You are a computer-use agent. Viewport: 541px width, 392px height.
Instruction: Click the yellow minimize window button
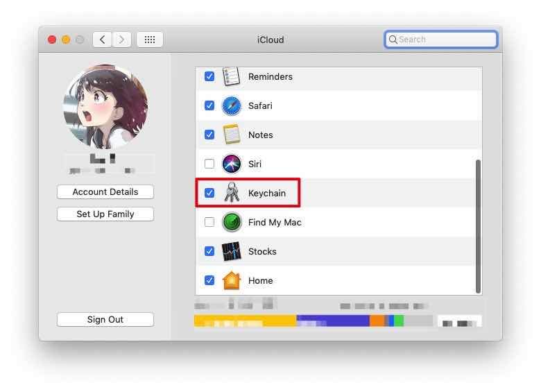pos(66,40)
